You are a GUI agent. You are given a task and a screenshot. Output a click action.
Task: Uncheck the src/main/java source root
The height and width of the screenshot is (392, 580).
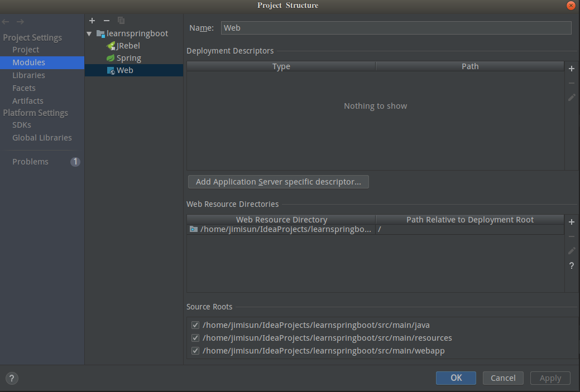[x=195, y=325]
